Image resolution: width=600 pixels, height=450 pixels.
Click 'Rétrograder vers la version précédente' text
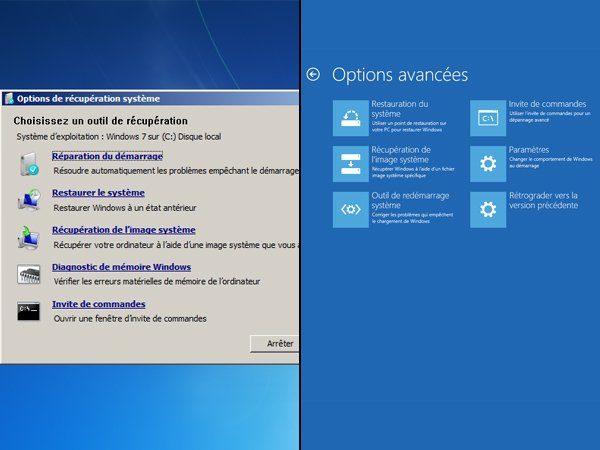543,200
